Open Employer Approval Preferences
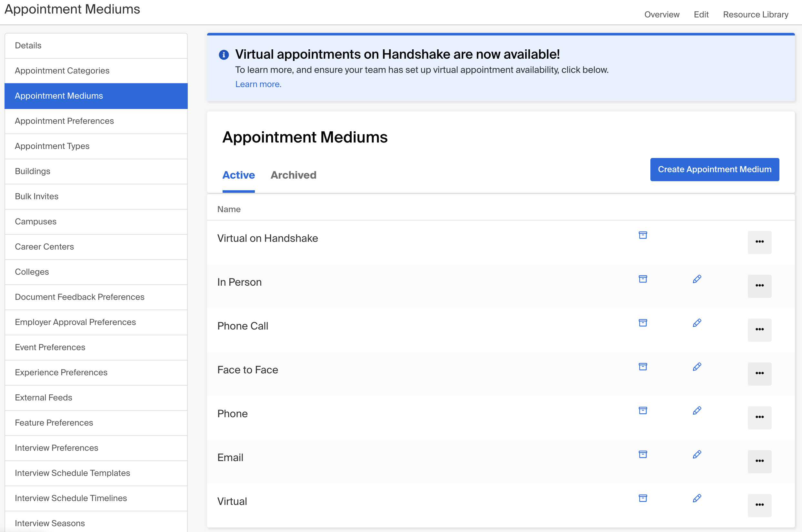The width and height of the screenshot is (802, 532). 96,322
